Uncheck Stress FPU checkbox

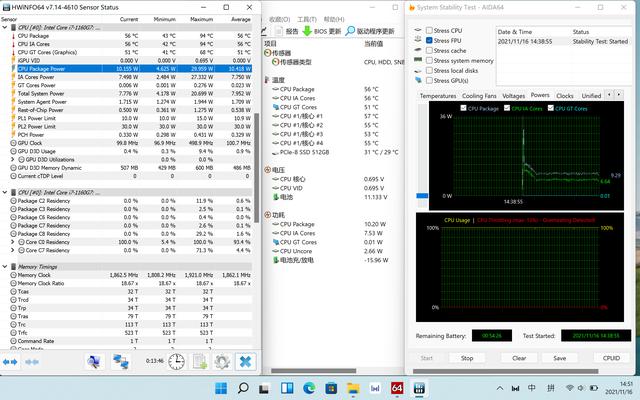(429, 40)
